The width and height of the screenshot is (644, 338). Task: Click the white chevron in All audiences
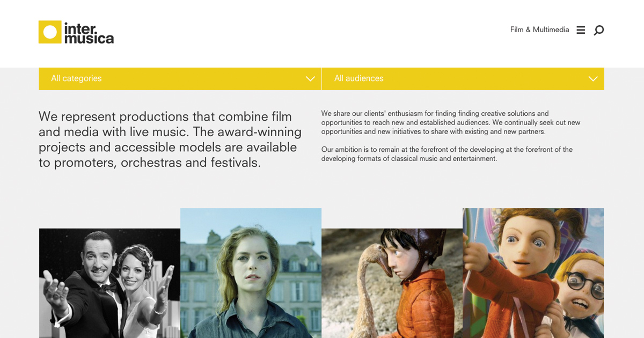(592, 79)
